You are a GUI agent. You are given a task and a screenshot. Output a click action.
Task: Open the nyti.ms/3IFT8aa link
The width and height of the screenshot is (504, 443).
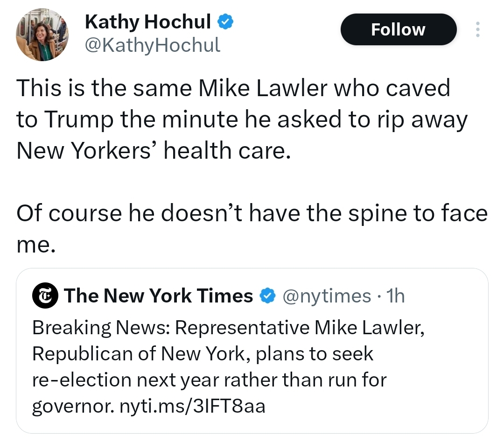(192, 406)
